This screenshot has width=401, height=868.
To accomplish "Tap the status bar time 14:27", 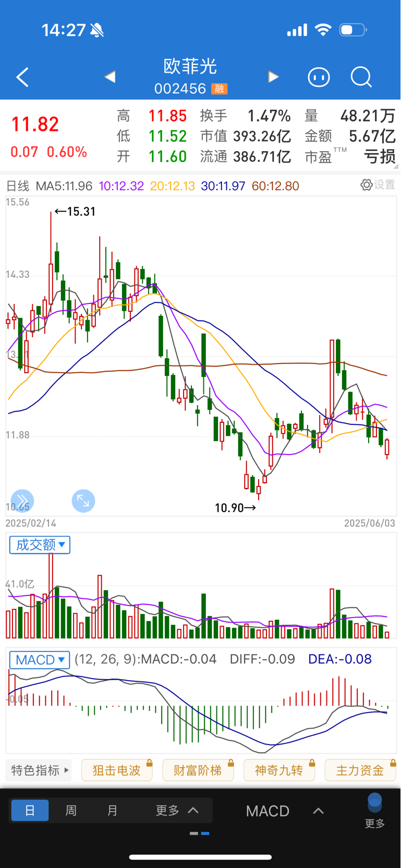I will 63,30.
